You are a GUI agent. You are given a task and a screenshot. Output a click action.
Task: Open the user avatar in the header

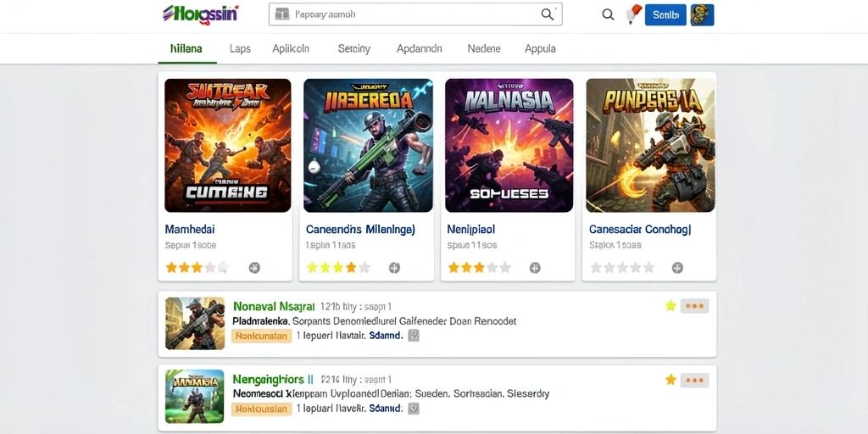coord(703,15)
